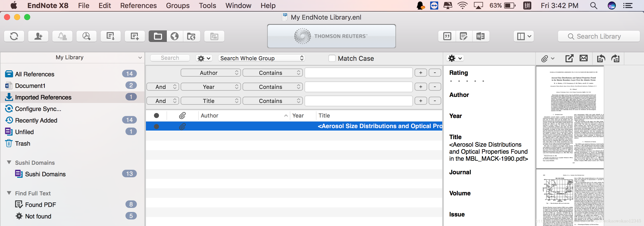Open the Search Whole Group dropdown

coord(262,58)
